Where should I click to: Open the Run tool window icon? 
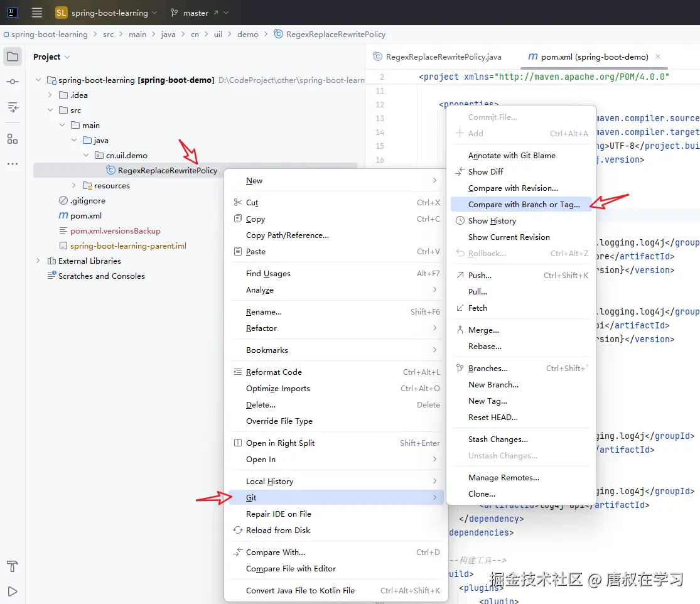tap(13, 591)
